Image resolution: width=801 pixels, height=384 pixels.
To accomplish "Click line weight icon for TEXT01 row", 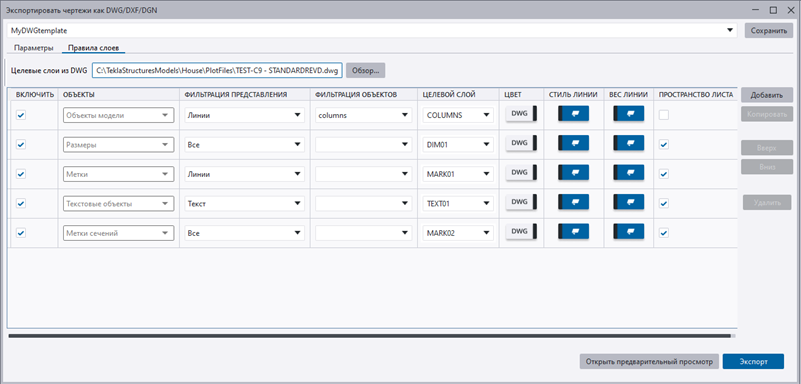I will (x=628, y=202).
